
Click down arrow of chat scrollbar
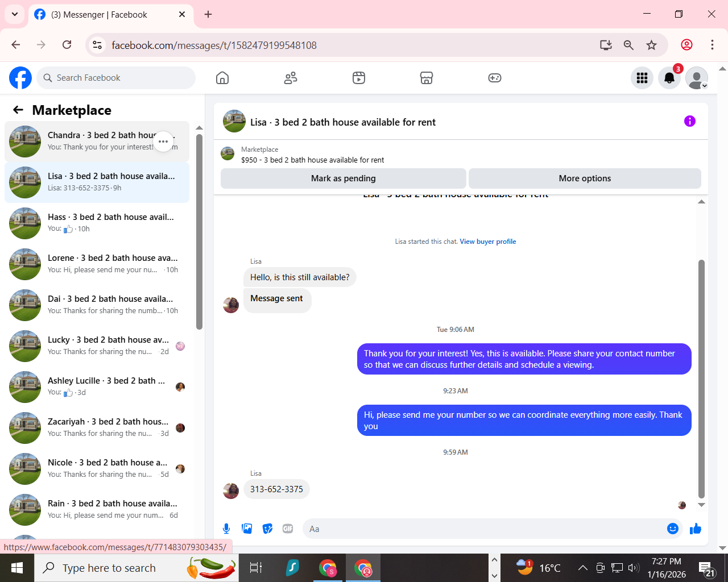point(701,505)
